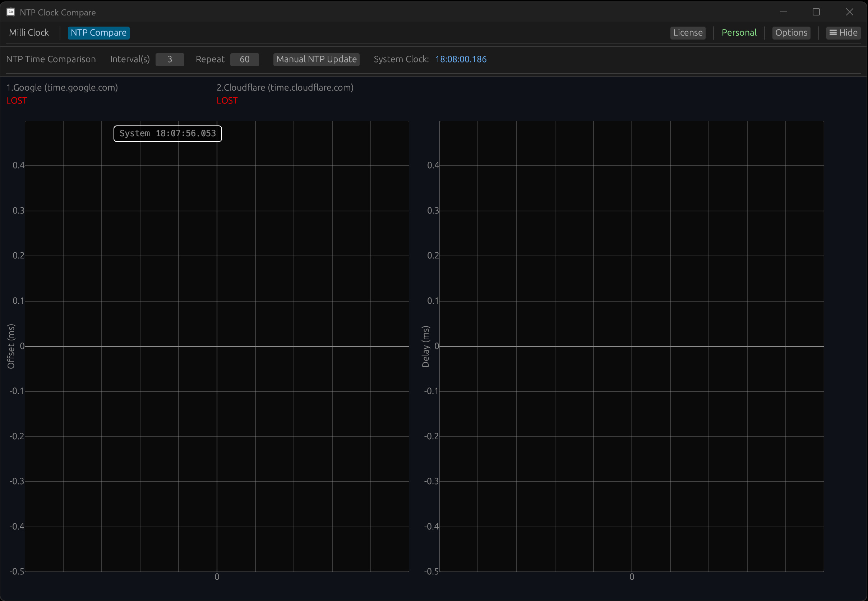Open the Options panel
The height and width of the screenshot is (601, 868).
click(x=791, y=33)
